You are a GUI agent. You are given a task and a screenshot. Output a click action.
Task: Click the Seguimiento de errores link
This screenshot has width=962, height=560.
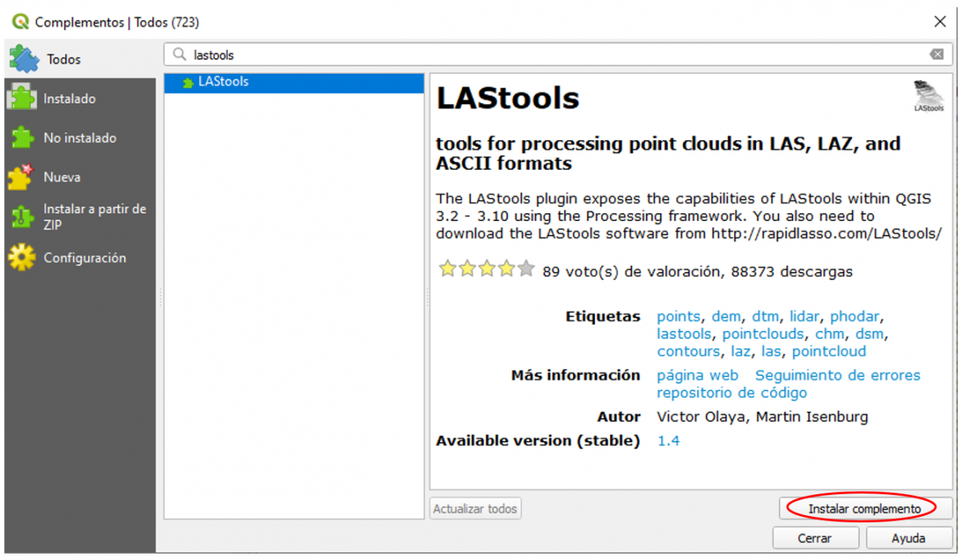(x=839, y=375)
